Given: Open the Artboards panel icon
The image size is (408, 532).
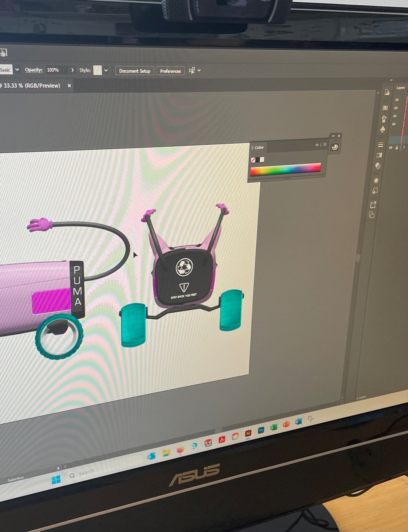Looking at the screenshot, I should click(372, 215).
